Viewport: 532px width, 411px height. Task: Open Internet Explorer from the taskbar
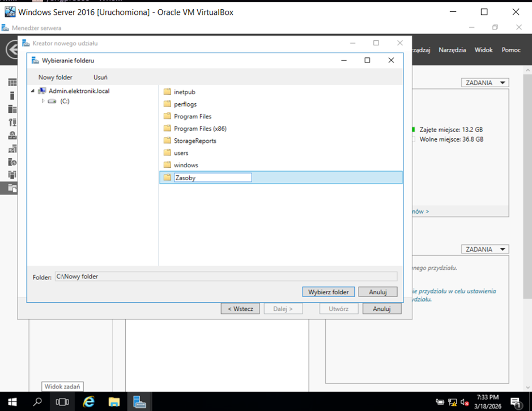[x=89, y=402]
